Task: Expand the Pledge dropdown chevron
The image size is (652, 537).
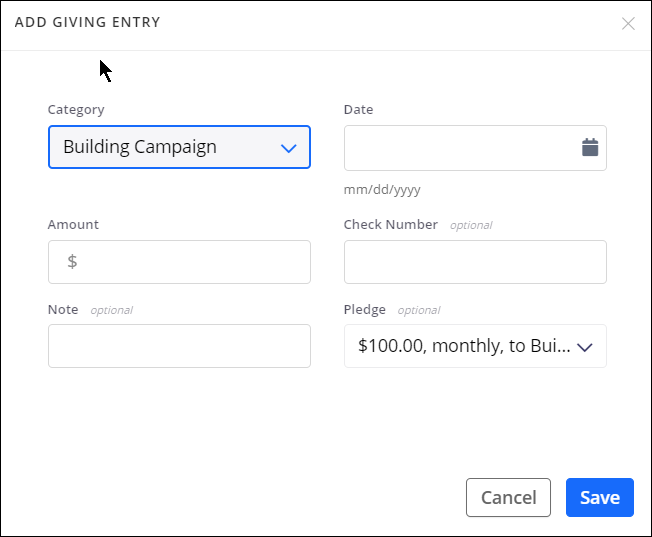Action: (x=585, y=347)
